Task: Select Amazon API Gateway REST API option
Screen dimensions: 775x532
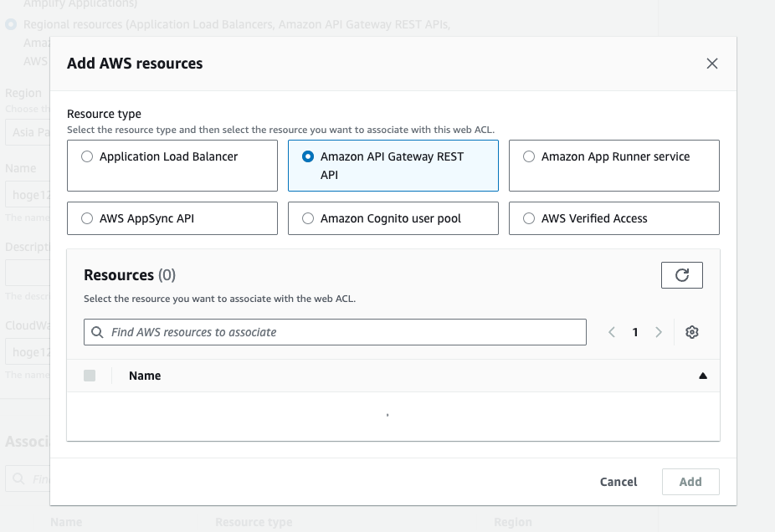Action: (308, 156)
